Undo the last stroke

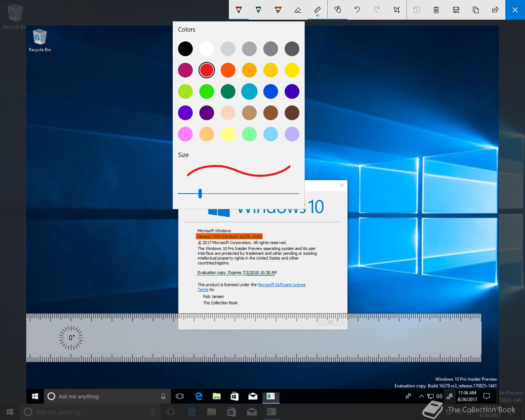coord(357,10)
